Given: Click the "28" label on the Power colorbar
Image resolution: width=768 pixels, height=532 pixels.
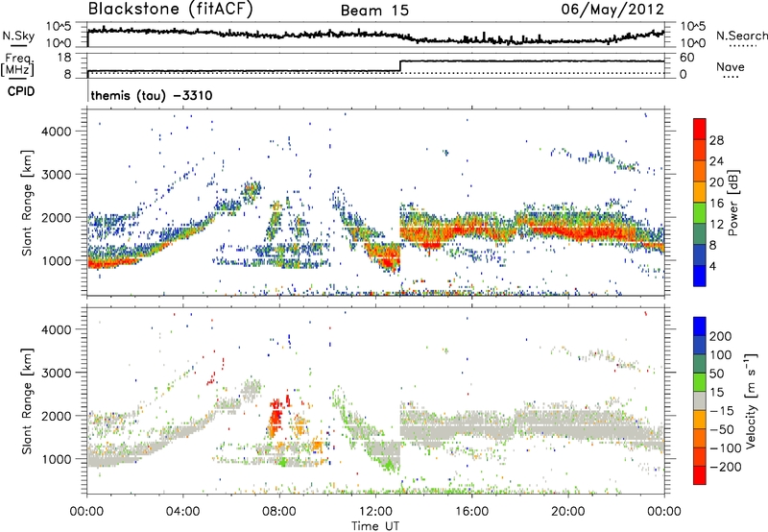Looking at the screenshot, I should click(716, 140).
